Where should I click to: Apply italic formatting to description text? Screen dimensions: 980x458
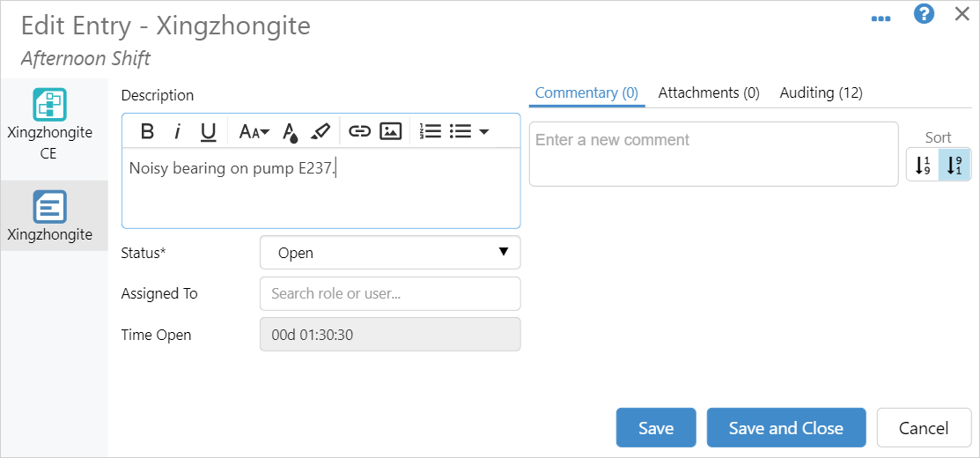click(178, 131)
